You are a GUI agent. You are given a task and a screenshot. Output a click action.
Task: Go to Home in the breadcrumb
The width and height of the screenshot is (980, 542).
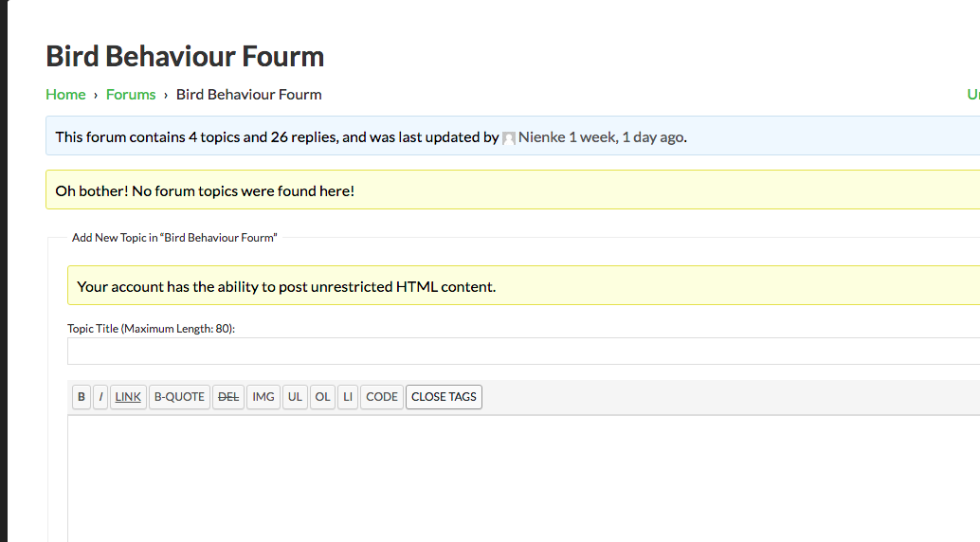[65, 95]
